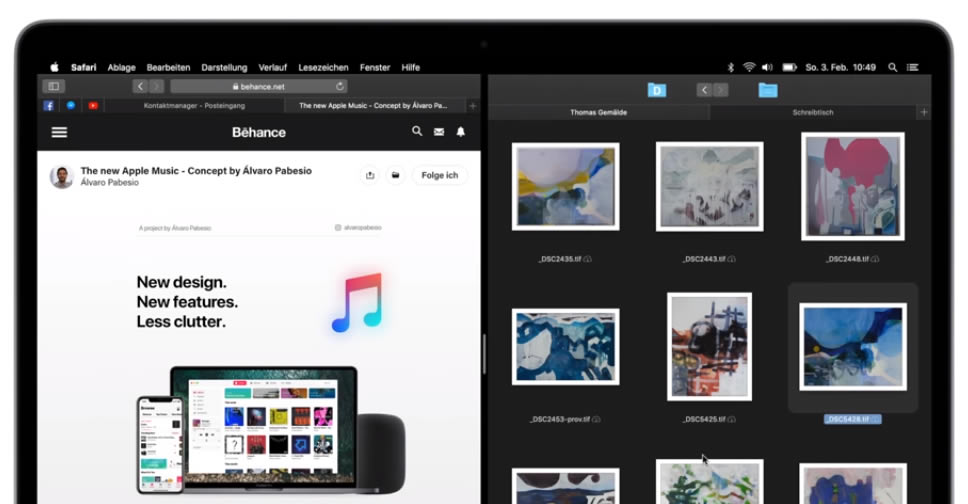Click the behance.net address bar

pyautogui.click(x=258, y=87)
